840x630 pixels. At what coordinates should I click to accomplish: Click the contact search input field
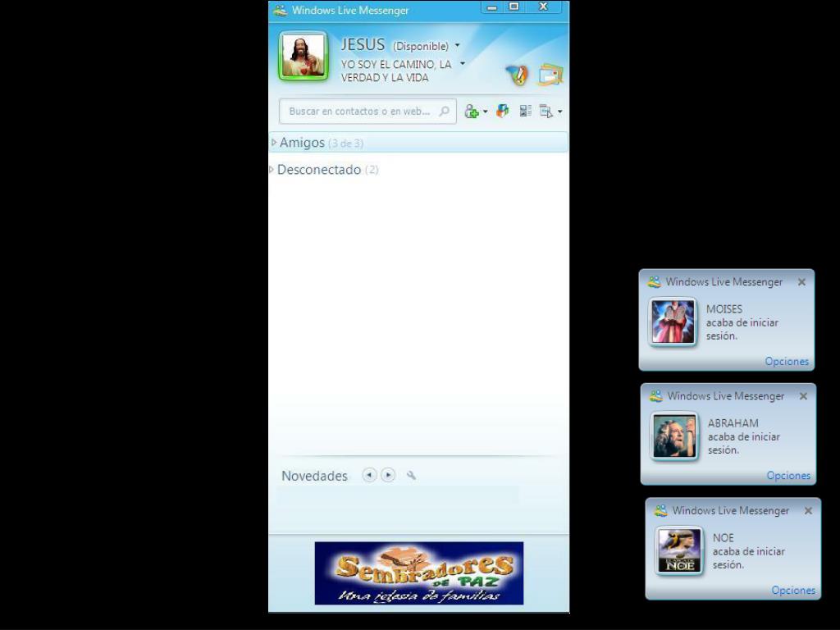367,112
